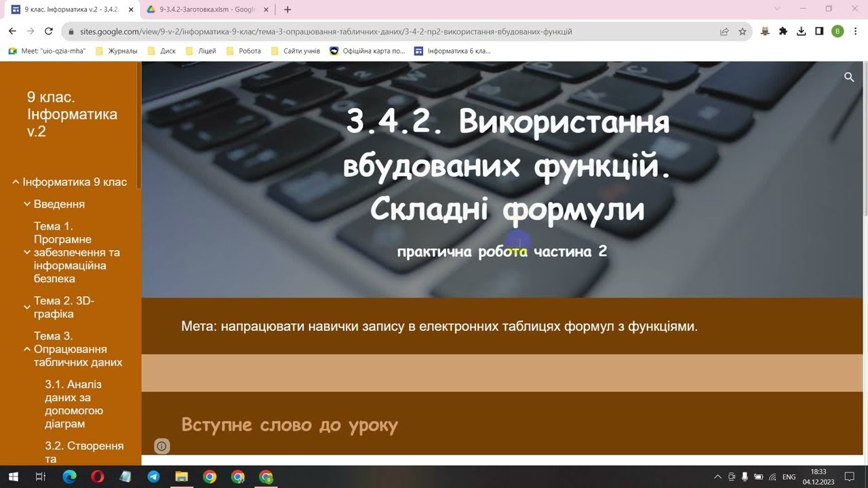Click the page info icon at bottom left
This screenshot has height=488, width=868.
(x=161, y=446)
